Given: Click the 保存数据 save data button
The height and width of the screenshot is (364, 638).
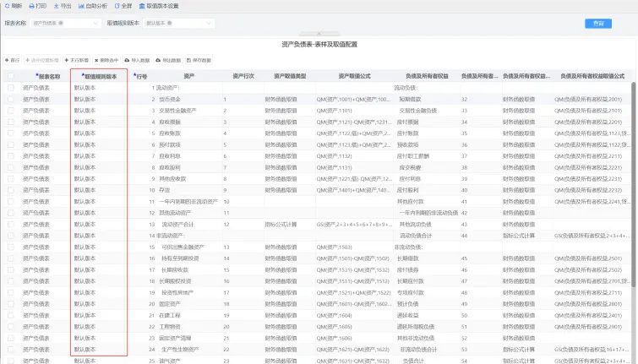Looking at the screenshot, I should pyautogui.click(x=199, y=60).
